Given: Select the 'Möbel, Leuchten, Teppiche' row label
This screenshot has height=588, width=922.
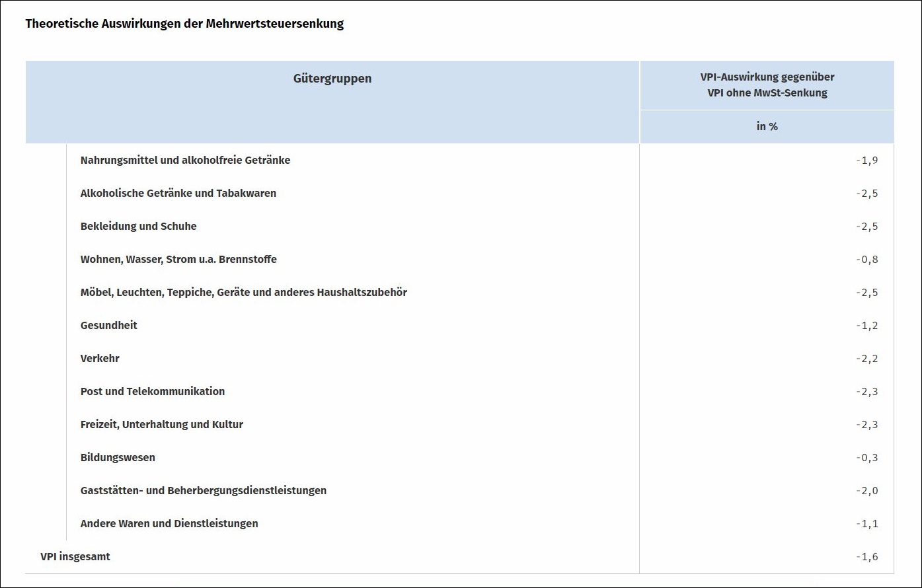Looking at the screenshot, I should point(243,292).
